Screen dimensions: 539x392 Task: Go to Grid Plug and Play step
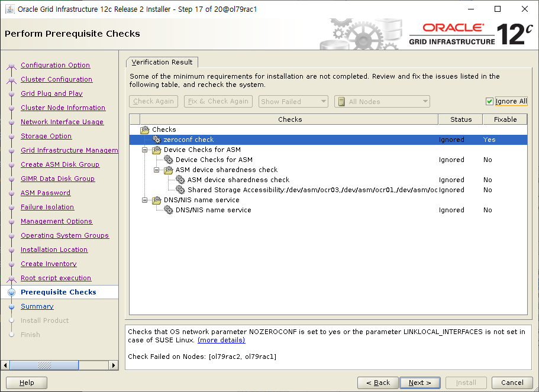pyautogui.click(x=51, y=93)
